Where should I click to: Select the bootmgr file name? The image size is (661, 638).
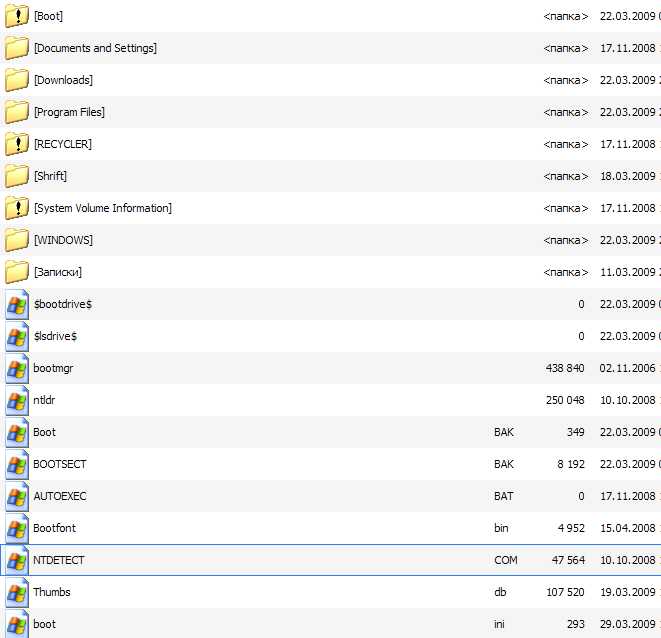[53, 369]
